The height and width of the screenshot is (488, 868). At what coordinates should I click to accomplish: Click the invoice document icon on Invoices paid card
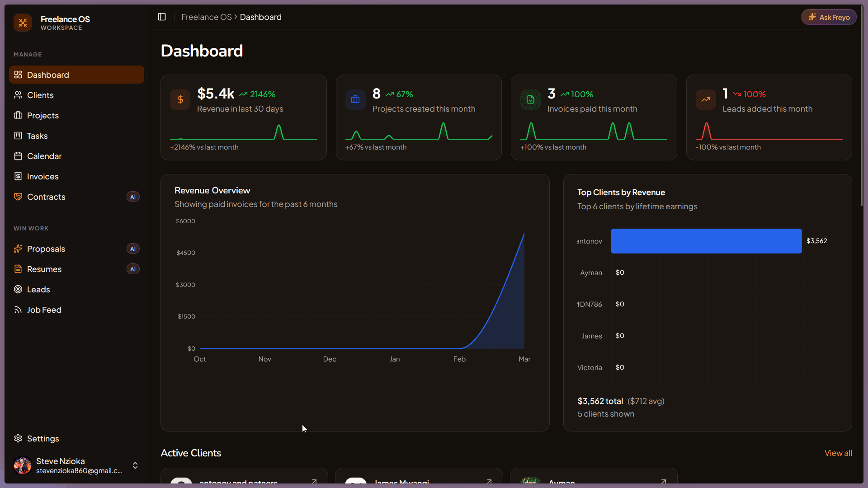tap(530, 99)
